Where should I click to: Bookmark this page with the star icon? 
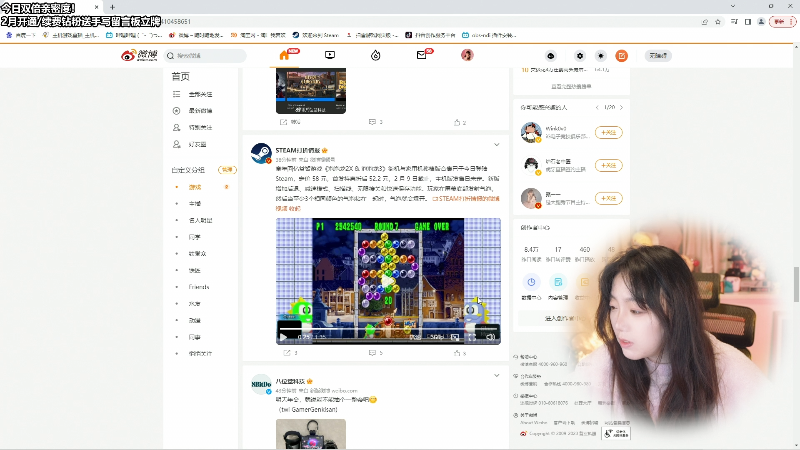(x=718, y=22)
